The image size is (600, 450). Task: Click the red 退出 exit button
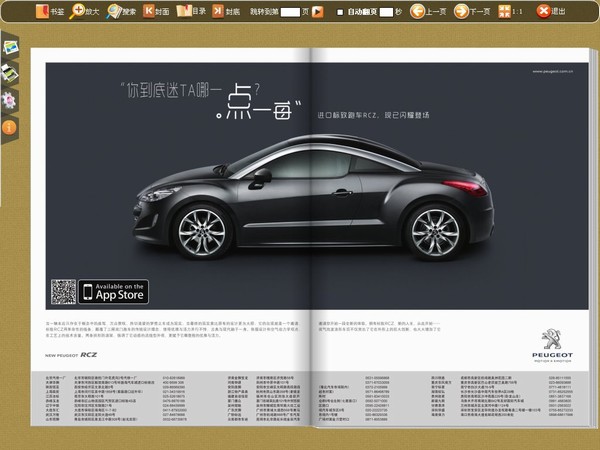pyautogui.click(x=551, y=11)
